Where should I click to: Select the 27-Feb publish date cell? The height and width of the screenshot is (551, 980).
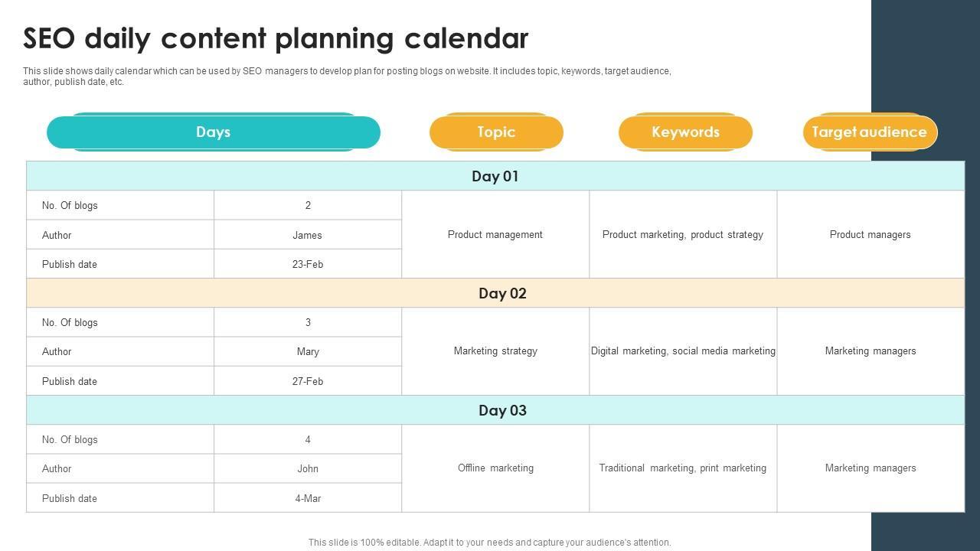click(308, 382)
